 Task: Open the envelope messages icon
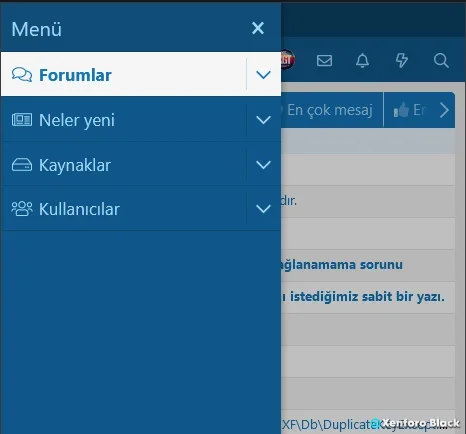[324, 61]
